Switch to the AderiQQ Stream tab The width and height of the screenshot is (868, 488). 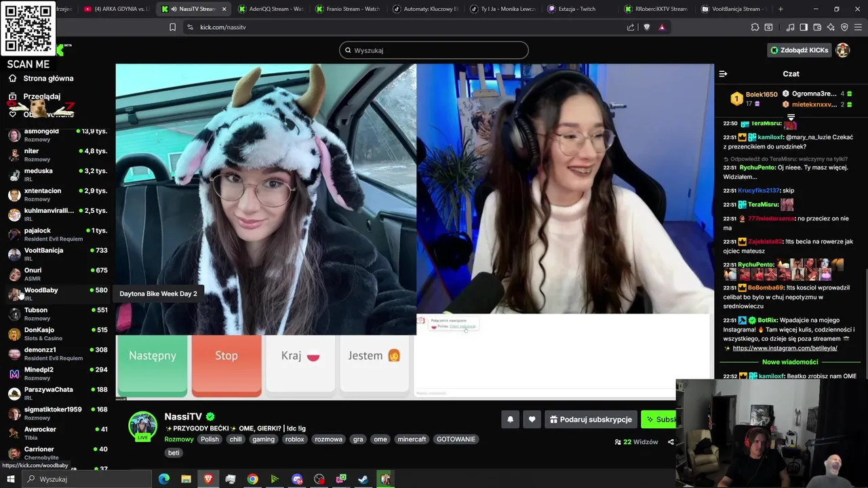[x=271, y=9]
